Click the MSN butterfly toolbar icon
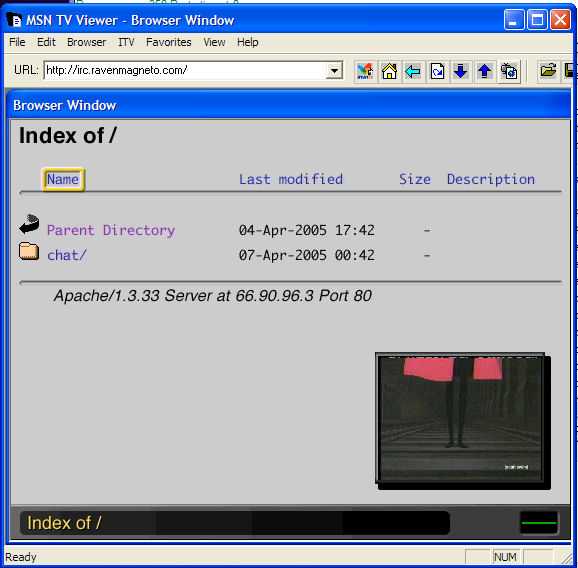Viewport: 578px width, 568px height. (x=365, y=71)
